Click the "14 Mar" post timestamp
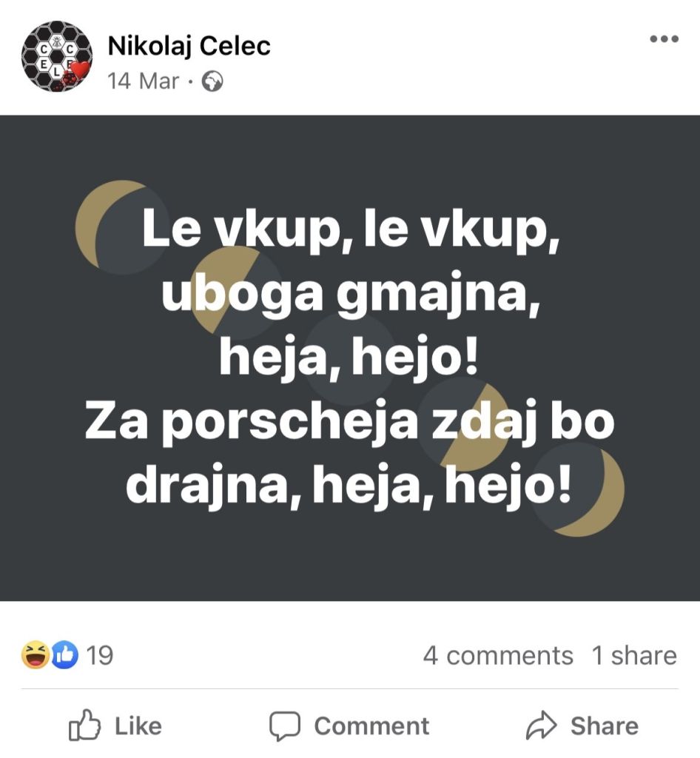700x758 pixels. (144, 81)
